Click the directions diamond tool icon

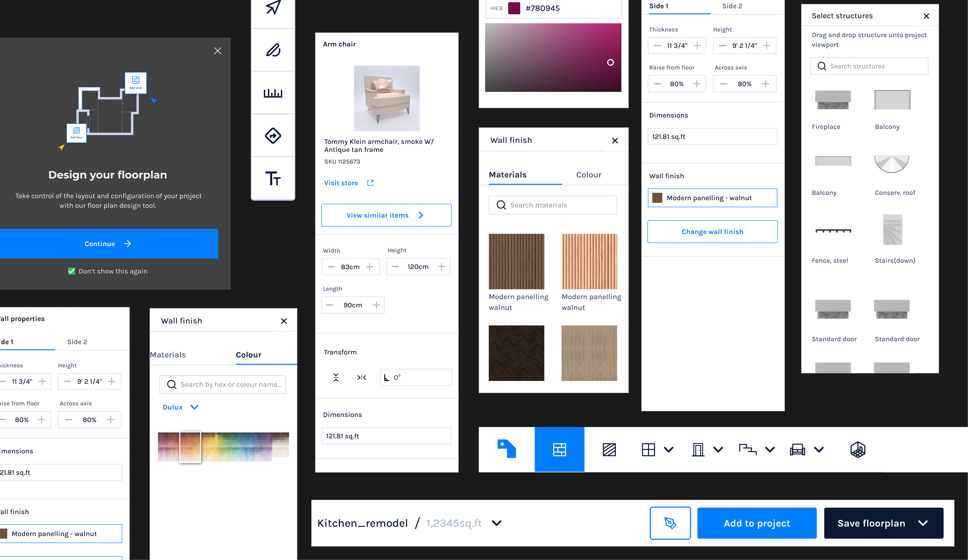pos(273,136)
